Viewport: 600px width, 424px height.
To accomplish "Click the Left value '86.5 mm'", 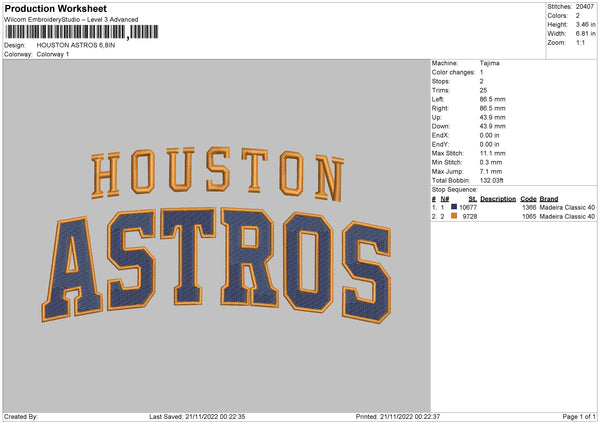I will pos(492,99).
